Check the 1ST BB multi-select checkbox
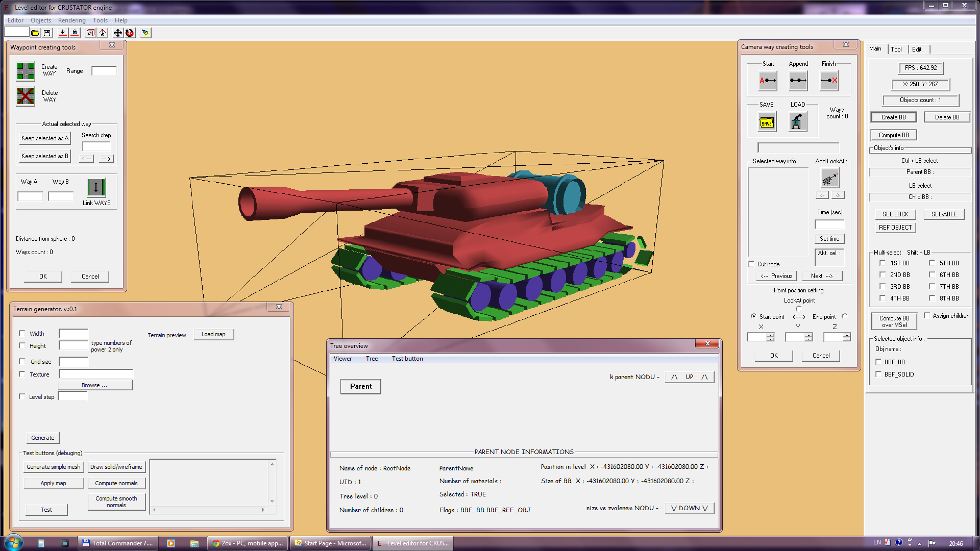This screenshot has width=980, height=551. click(x=883, y=263)
